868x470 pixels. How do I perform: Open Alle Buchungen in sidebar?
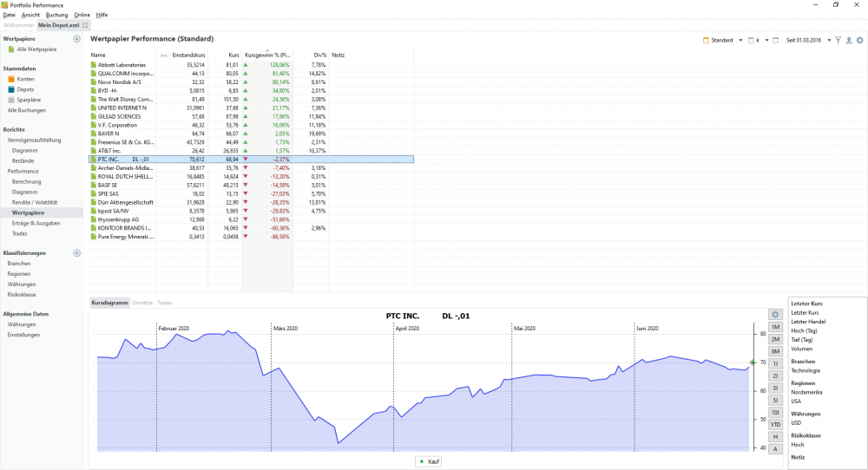click(x=27, y=111)
